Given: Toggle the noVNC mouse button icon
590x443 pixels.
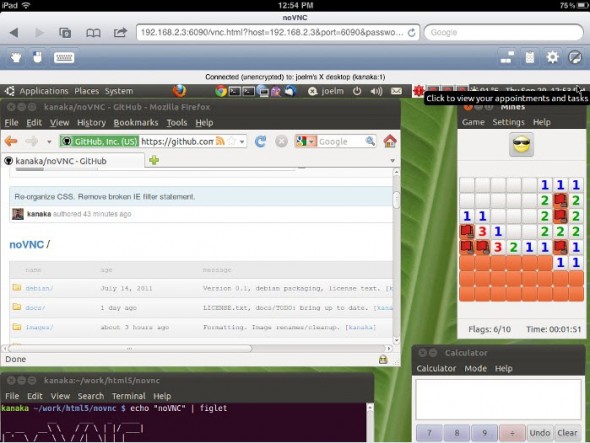Looking at the screenshot, I should tap(37, 58).
